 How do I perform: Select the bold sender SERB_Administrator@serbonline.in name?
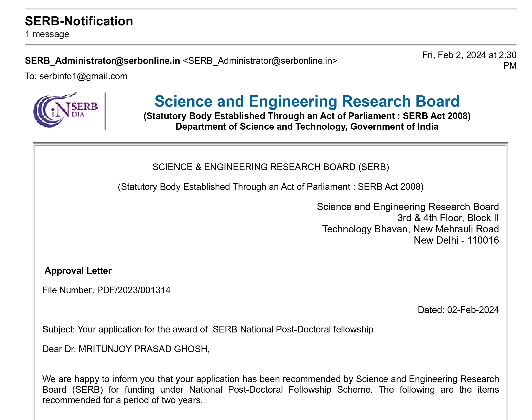(102, 61)
